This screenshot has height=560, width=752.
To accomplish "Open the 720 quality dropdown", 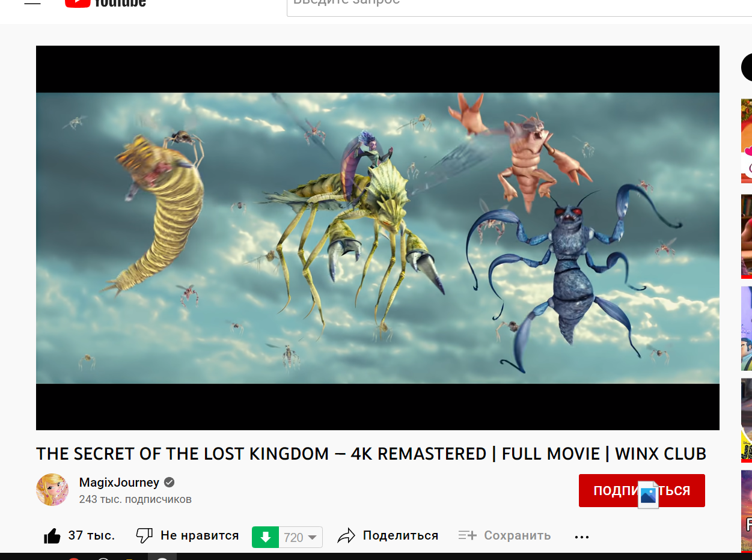I will (301, 537).
